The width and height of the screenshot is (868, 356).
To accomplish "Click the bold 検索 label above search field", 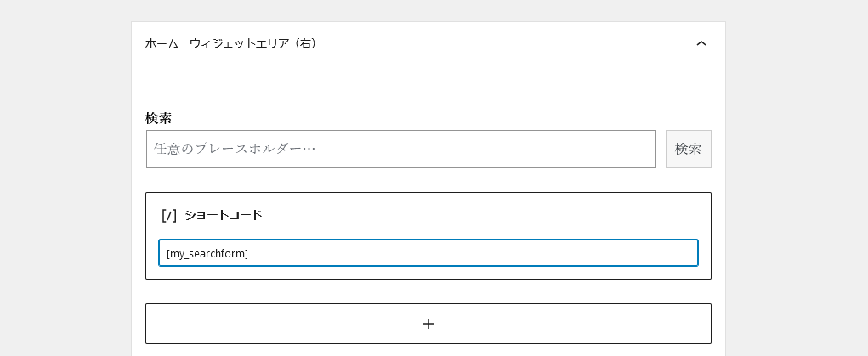I will click(158, 118).
